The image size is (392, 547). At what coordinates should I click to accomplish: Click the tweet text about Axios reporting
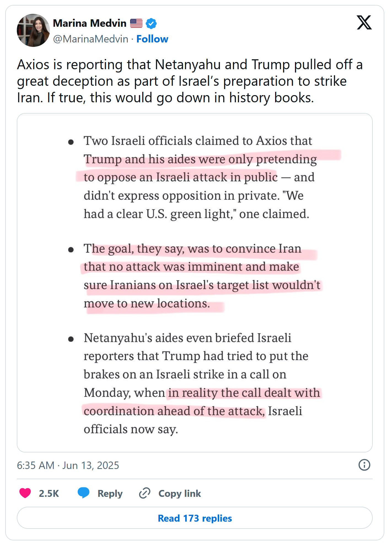click(x=190, y=81)
